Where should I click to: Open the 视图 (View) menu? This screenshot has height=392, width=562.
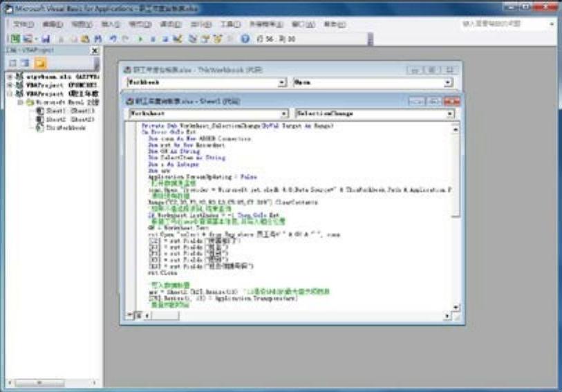click(x=82, y=24)
